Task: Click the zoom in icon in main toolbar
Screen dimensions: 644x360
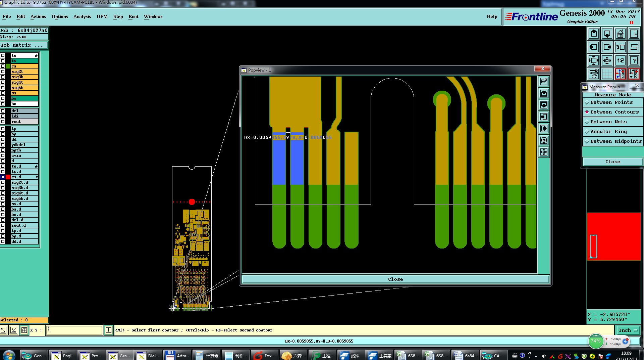Action: point(594,60)
